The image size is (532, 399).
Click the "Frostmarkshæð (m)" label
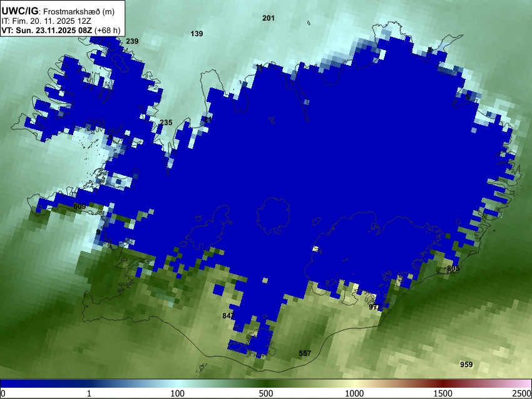point(79,11)
